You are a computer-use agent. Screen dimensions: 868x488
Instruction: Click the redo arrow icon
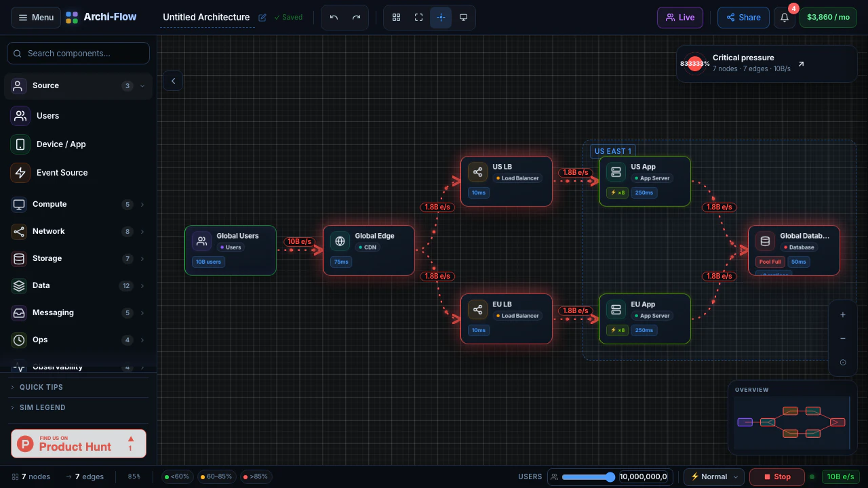tap(356, 18)
